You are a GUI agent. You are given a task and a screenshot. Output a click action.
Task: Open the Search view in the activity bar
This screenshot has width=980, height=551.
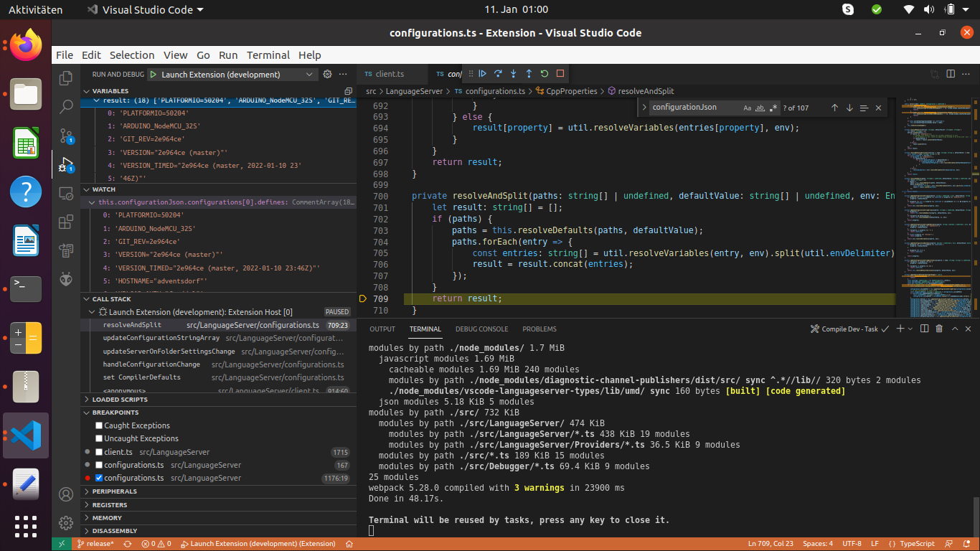65,106
